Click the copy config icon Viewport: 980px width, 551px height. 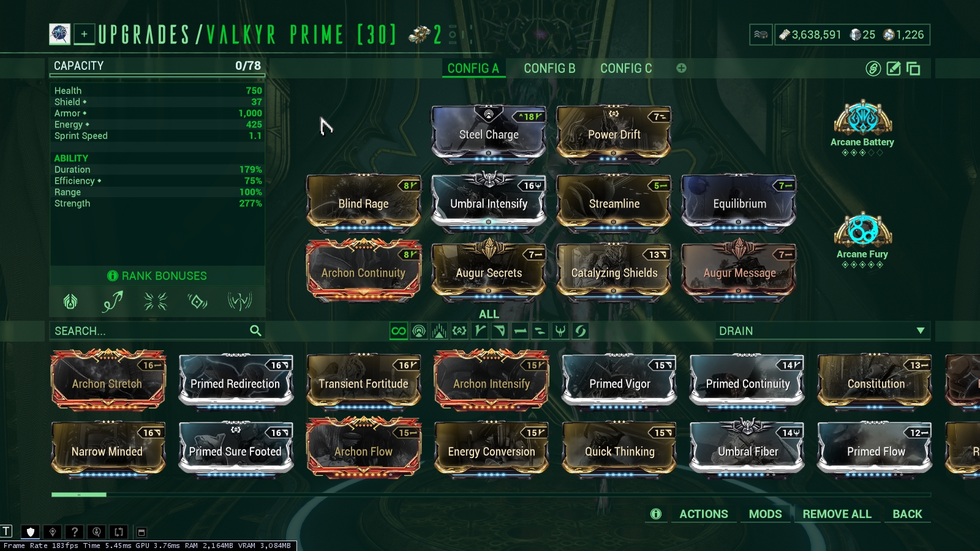click(x=913, y=69)
